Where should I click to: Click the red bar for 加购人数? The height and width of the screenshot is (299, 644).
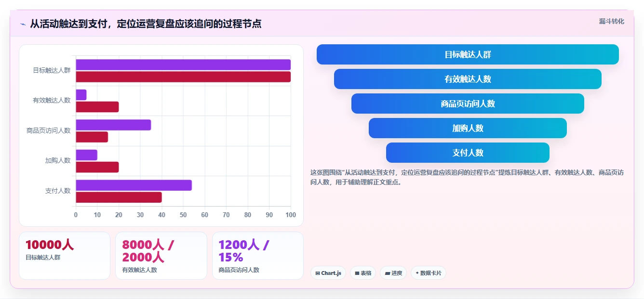tap(97, 167)
